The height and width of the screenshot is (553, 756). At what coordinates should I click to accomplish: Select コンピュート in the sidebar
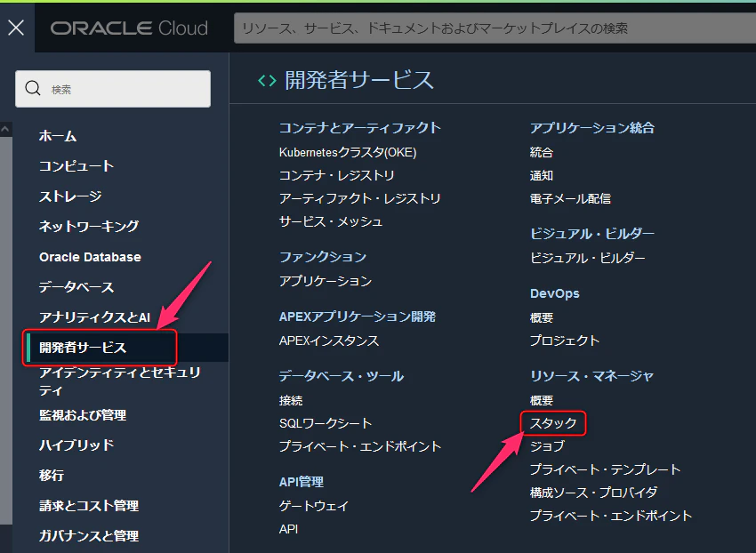pyautogui.click(x=76, y=166)
